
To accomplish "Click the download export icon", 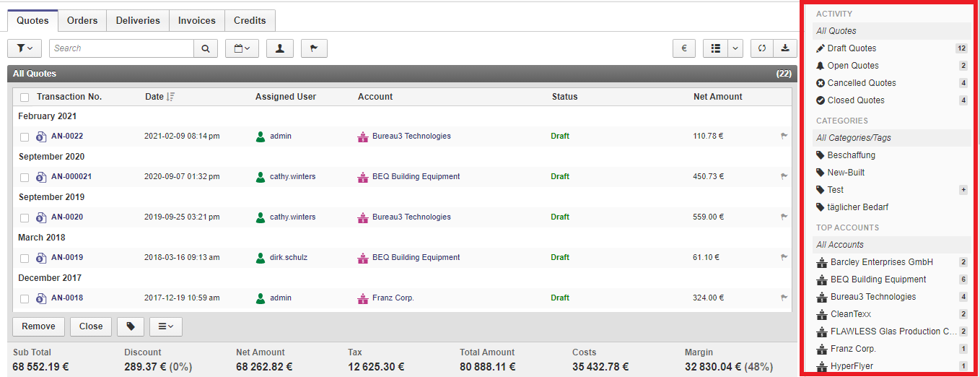I will (x=784, y=48).
